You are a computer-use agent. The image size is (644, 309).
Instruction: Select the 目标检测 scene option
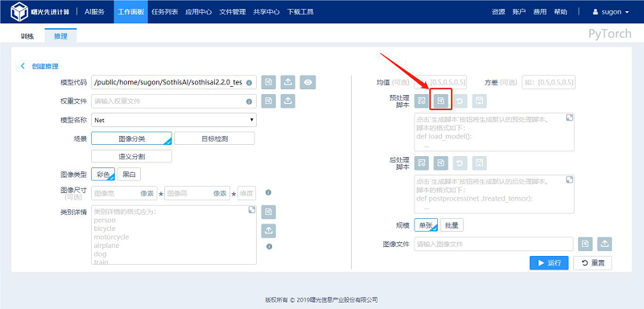214,138
